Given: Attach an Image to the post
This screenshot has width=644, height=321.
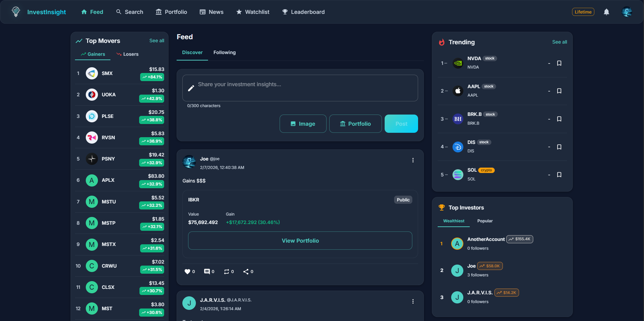Looking at the screenshot, I should [x=303, y=124].
